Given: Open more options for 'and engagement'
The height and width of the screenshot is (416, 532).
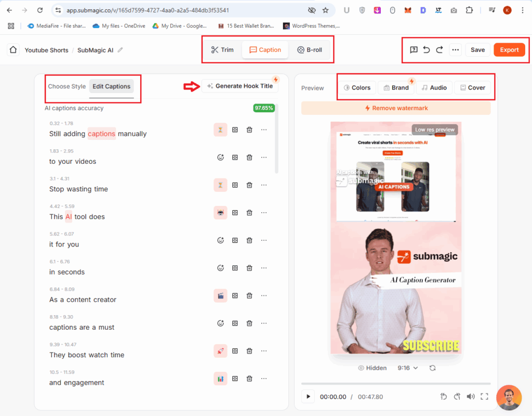Looking at the screenshot, I should tap(264, 379).
